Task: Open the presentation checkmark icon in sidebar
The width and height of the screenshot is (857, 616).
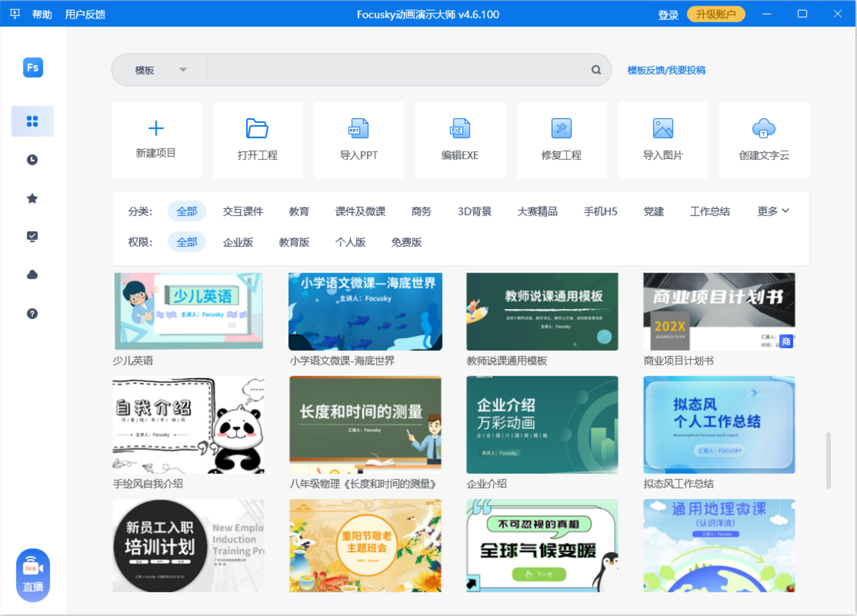Action: (32, 236)
